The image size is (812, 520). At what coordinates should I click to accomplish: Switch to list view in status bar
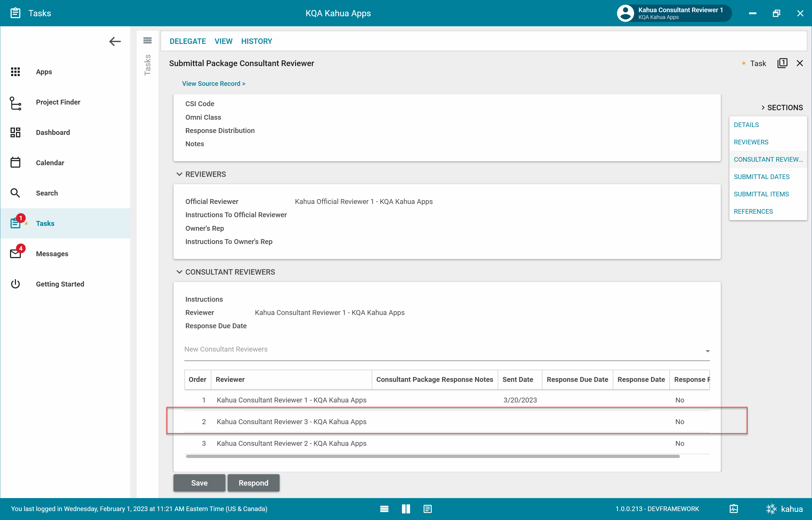[x=384, y=509]
